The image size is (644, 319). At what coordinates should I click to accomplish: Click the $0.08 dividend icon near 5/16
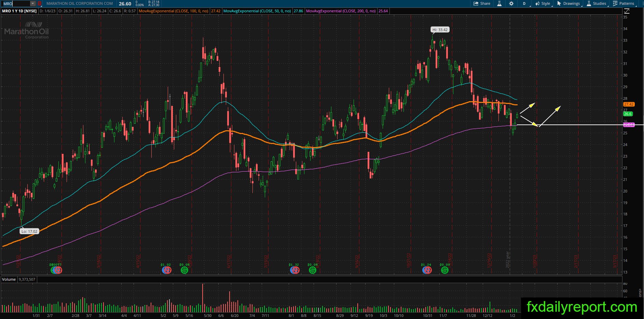pos(184,270)
